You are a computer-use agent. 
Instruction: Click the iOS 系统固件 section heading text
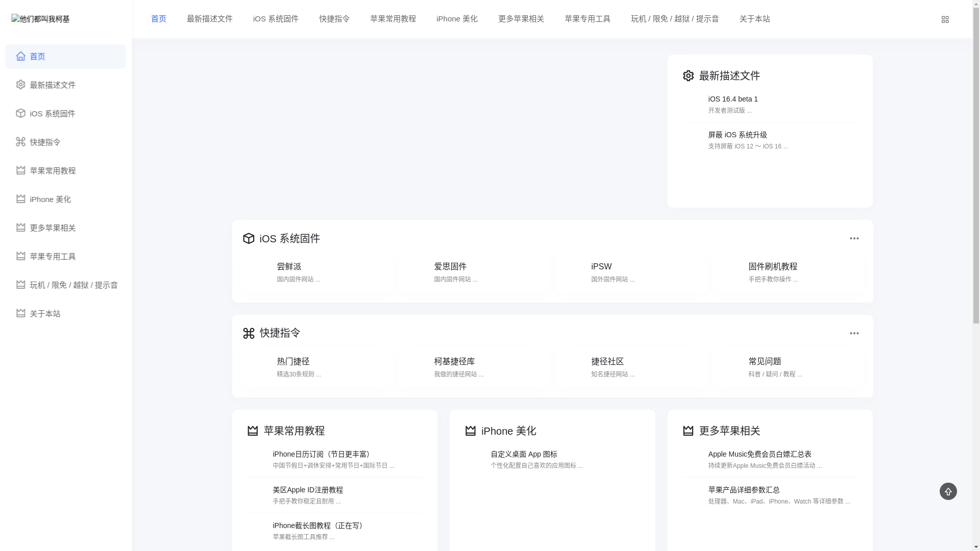pos(290,239)
